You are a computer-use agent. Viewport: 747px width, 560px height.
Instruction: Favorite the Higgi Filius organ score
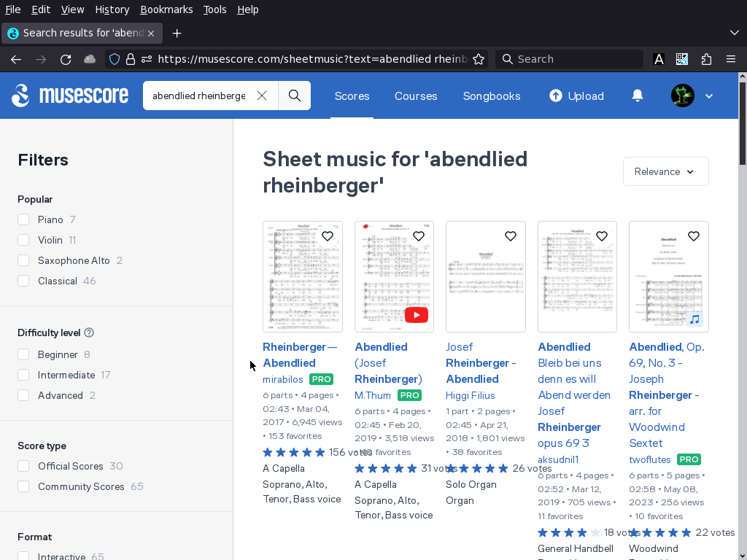pyautogui.click(x=510, y=236)
